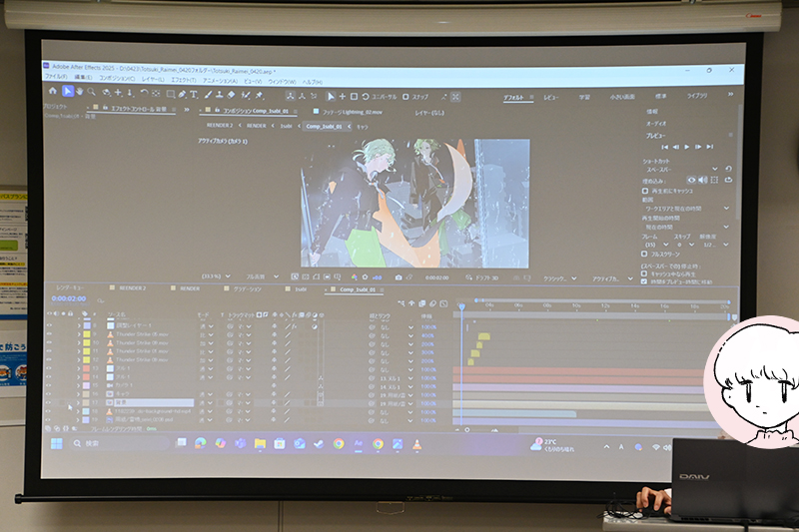Toggle include audio speaker in Preview panel
799x532 pixels.
pos(703,180)
